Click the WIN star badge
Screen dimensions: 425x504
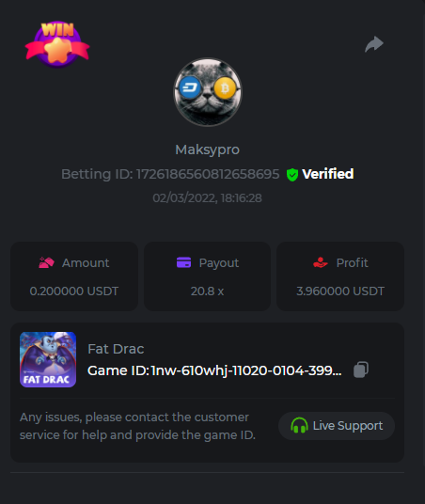[57, 44]
